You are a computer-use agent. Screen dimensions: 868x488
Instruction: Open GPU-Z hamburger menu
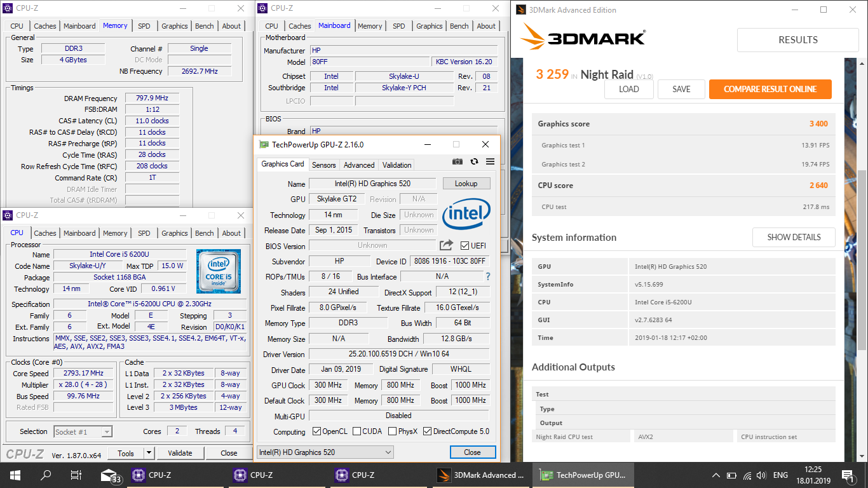click(490, 162)
